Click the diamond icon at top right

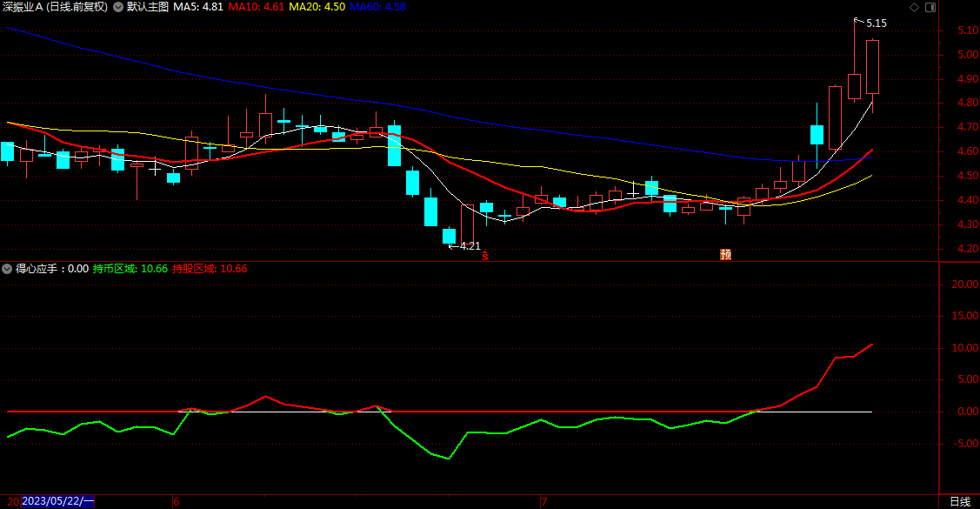914,8
